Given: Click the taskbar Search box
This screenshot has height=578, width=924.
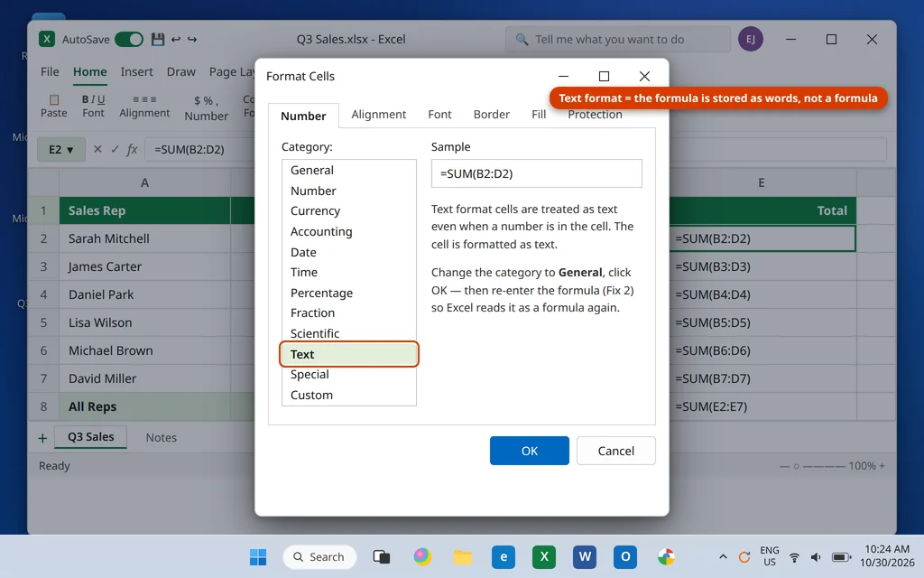Looking at the screenshot, I should click(319, 556).
